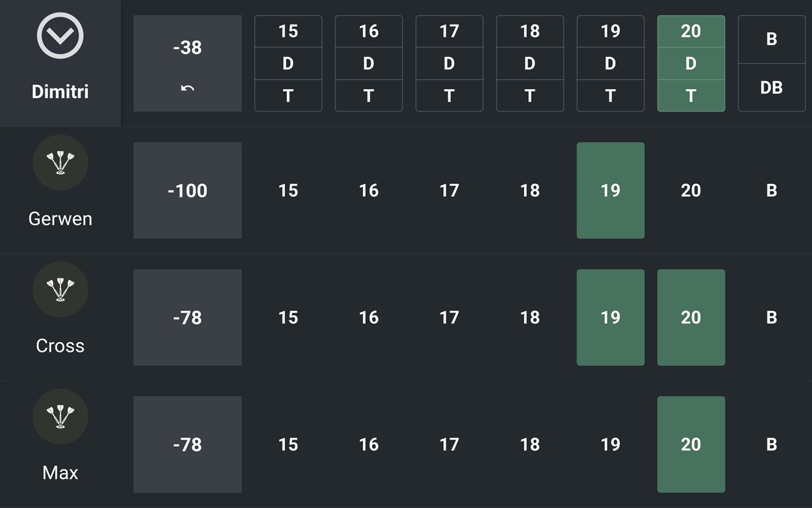
Task: Select Max's 17 cell
Action: click(x=449, y=444)
